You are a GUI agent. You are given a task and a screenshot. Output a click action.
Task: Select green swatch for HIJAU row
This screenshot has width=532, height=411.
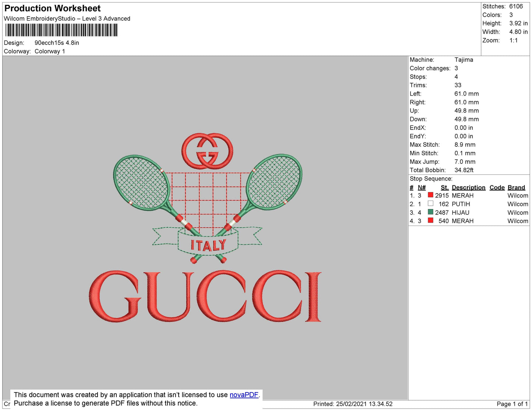click(x=430, y=212)
